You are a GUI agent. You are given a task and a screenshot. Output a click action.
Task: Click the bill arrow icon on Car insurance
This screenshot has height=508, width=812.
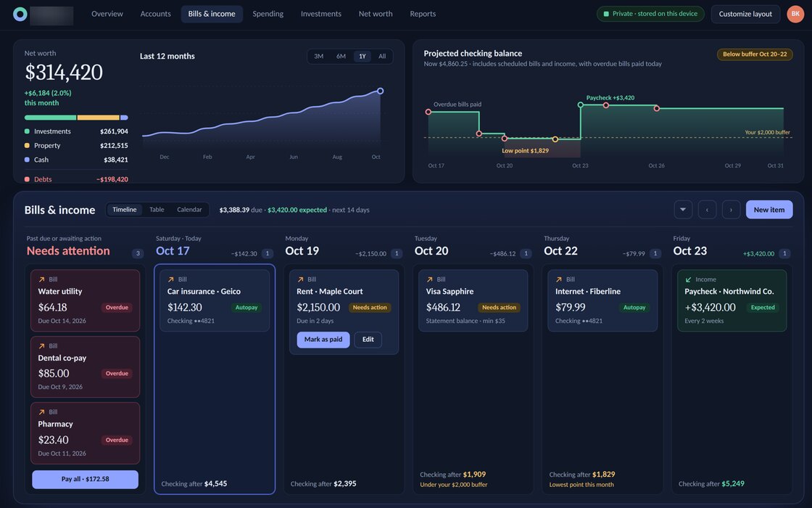(x=171, y=279)
